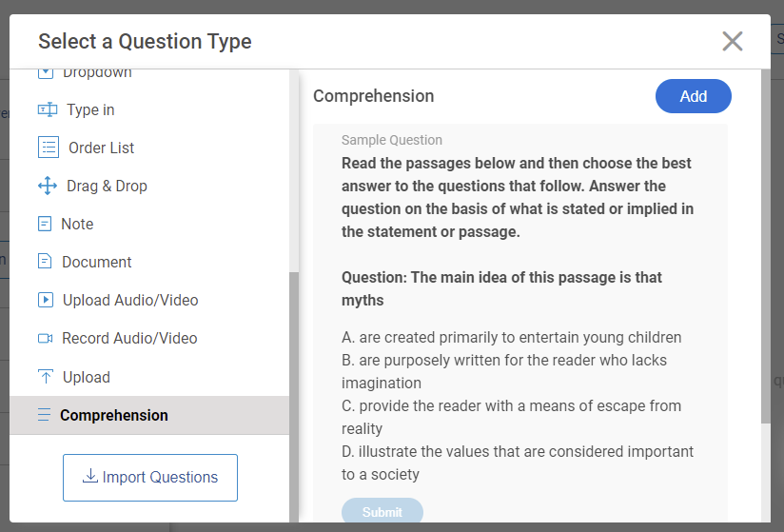The image size is (784, 532).
Task: Click the Document page icon
Action: (45, 262)
